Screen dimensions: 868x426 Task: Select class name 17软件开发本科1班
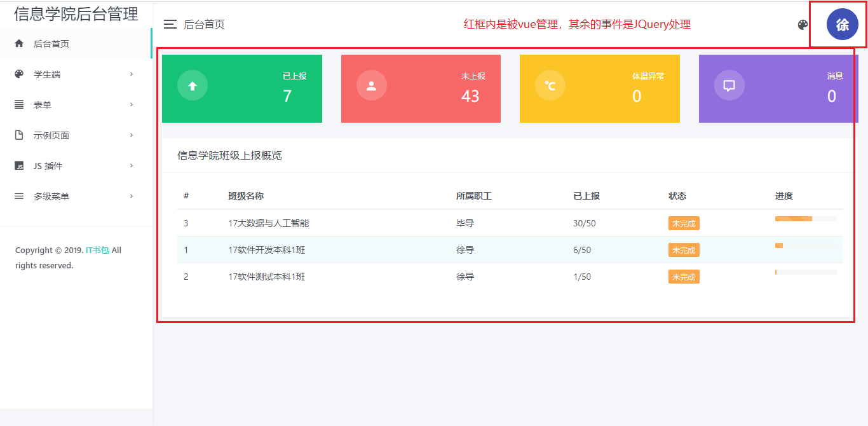tap(267, 250)
